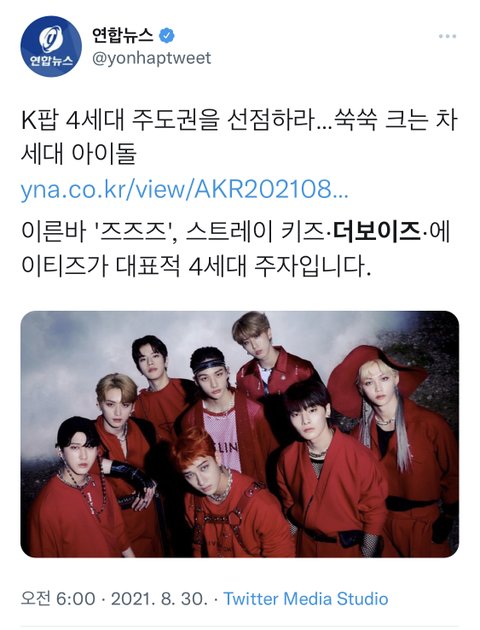Click the 연합뉴스 display name
This screenshot has width=480, height=630.
tap(123, 36)
